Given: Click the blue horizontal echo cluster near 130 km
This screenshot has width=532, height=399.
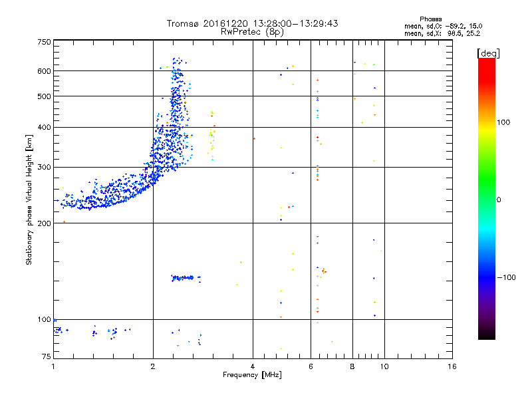Looking at the screenshot, I should [186, 278].
